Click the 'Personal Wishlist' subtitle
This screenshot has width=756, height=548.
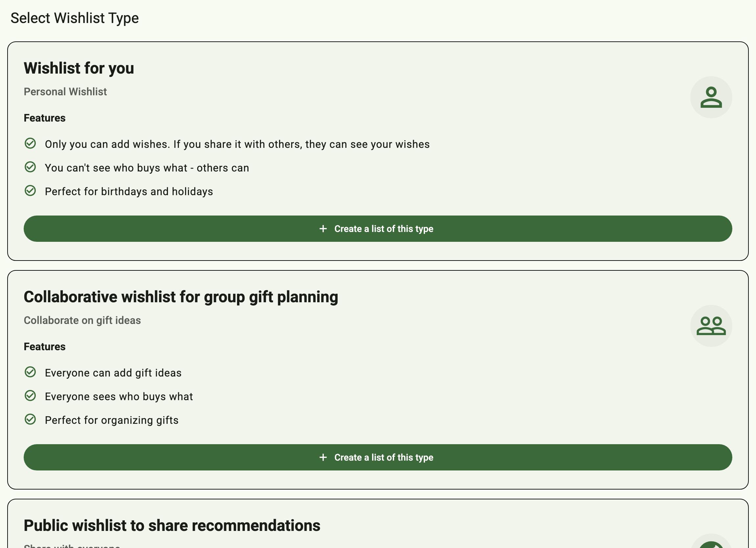pyautogui.click(x=65, y=92)
